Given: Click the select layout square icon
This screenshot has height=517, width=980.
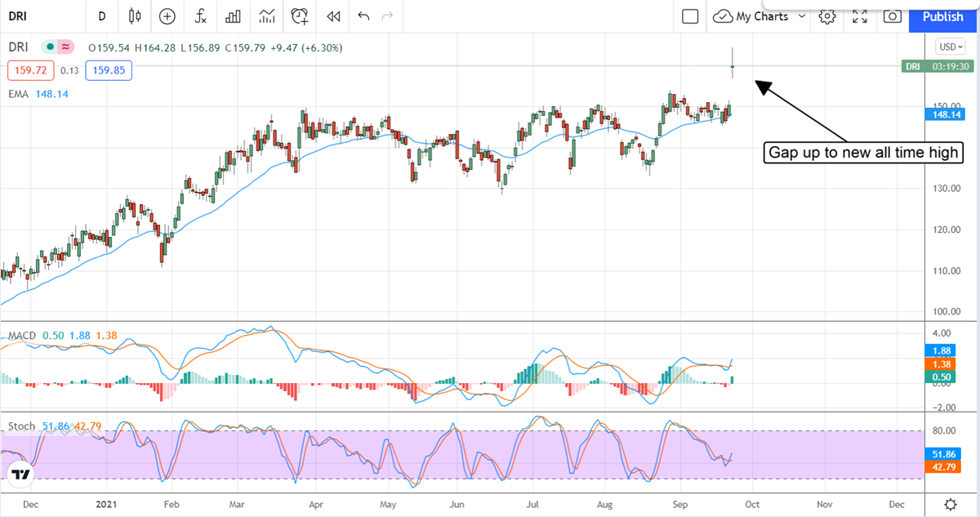Looking at the screenshot, I should [690, 16].
